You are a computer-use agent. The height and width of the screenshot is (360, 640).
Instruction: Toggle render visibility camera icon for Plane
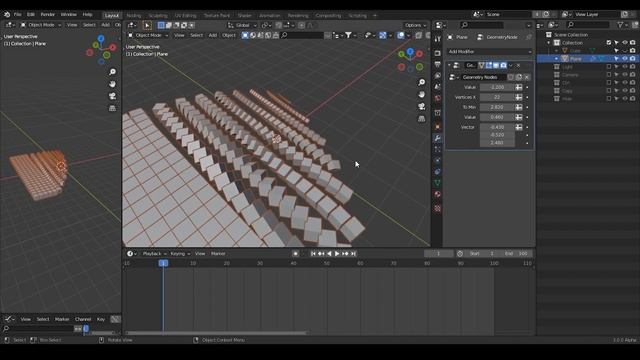(632, 59)
